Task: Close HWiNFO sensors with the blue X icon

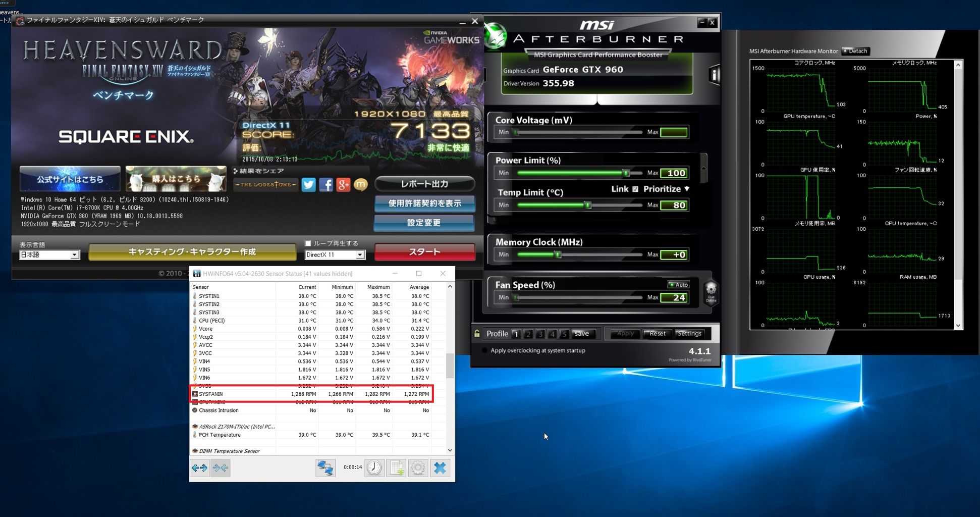Action: (x=440, y=468)
